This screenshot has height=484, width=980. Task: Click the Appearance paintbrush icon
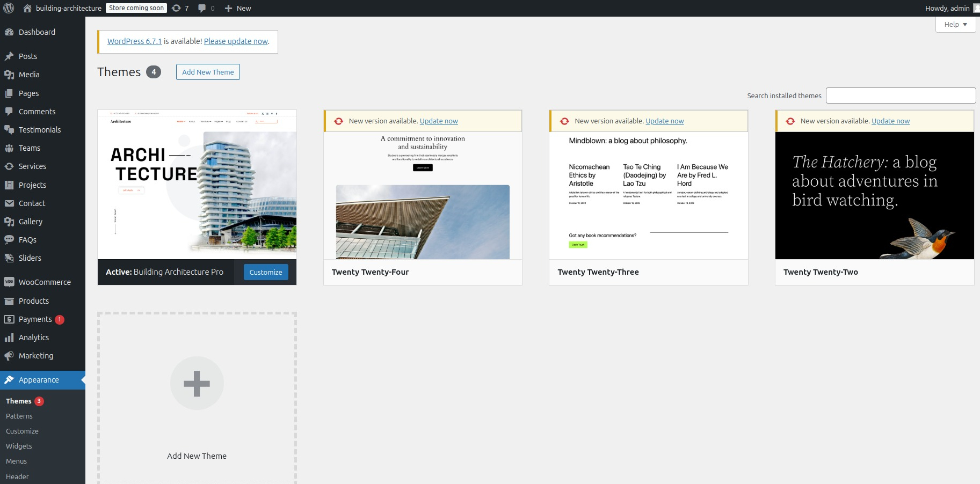pyautogui.click(x=9, y=380)
